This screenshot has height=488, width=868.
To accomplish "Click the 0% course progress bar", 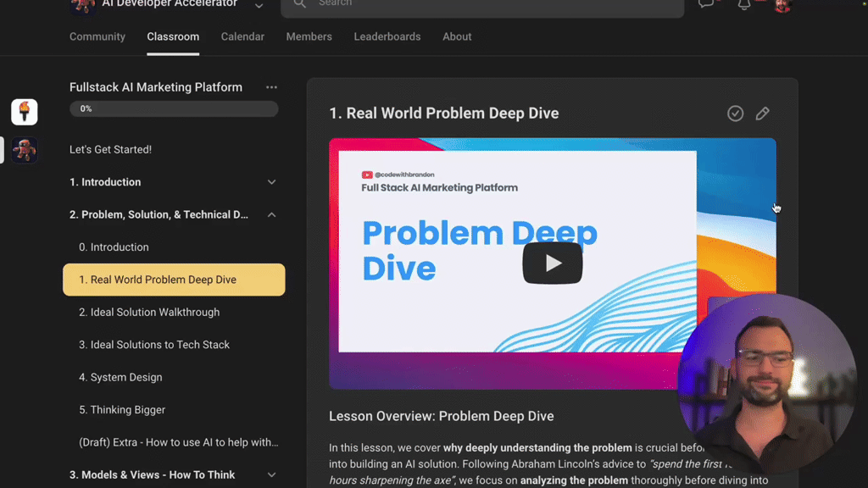I will click(174, 109).
